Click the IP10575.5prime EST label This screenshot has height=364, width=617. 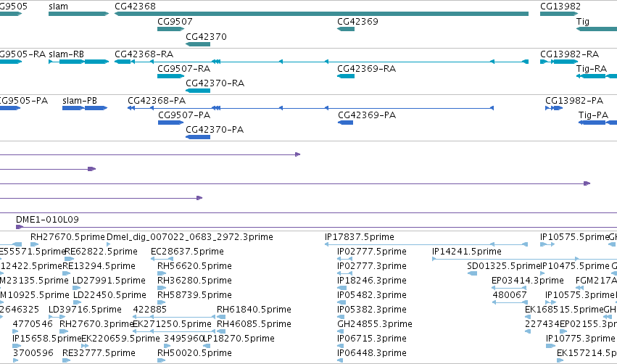(x=574, y=237)
